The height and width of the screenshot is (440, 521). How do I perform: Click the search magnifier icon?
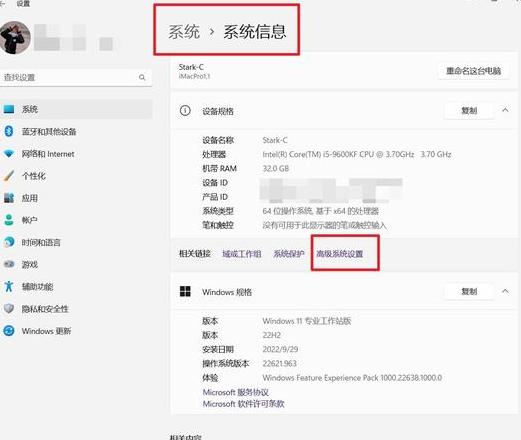pos(142,77)
